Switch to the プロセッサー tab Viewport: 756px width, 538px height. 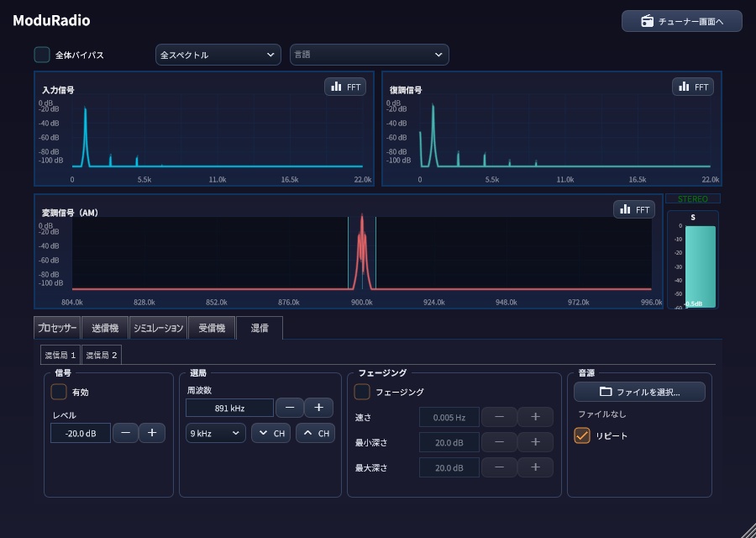57,328
